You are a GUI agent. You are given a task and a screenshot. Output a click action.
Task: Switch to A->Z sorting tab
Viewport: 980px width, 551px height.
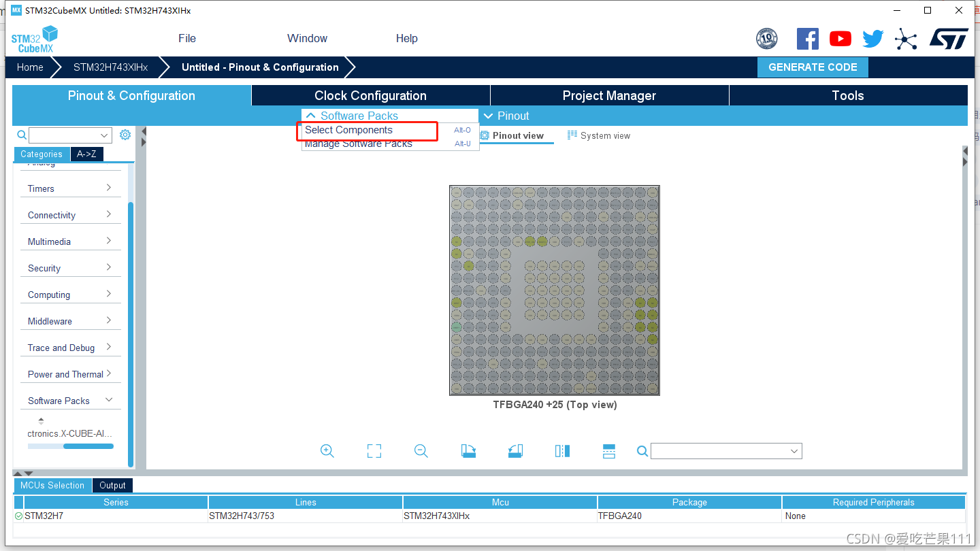click(86, 154)
